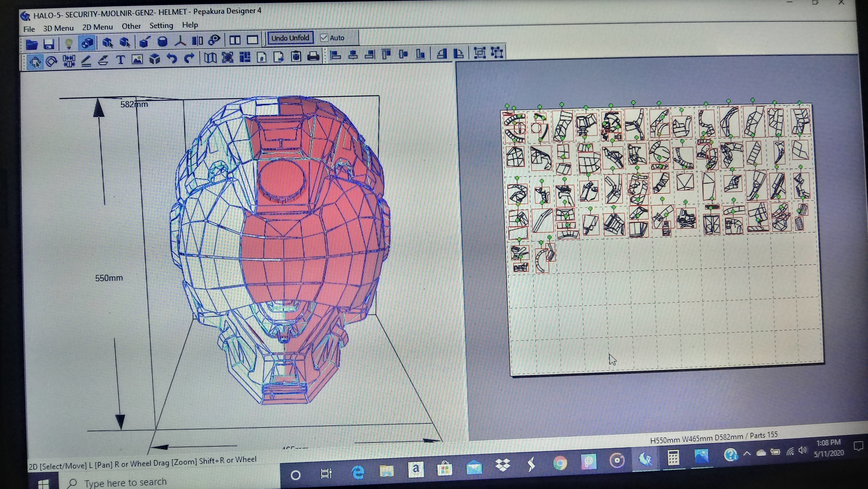Image resolution: width=868 pixels, height=489 pixels.
Task: Toggle the light bulb lighting icon
Action: (x=69, y=43)
